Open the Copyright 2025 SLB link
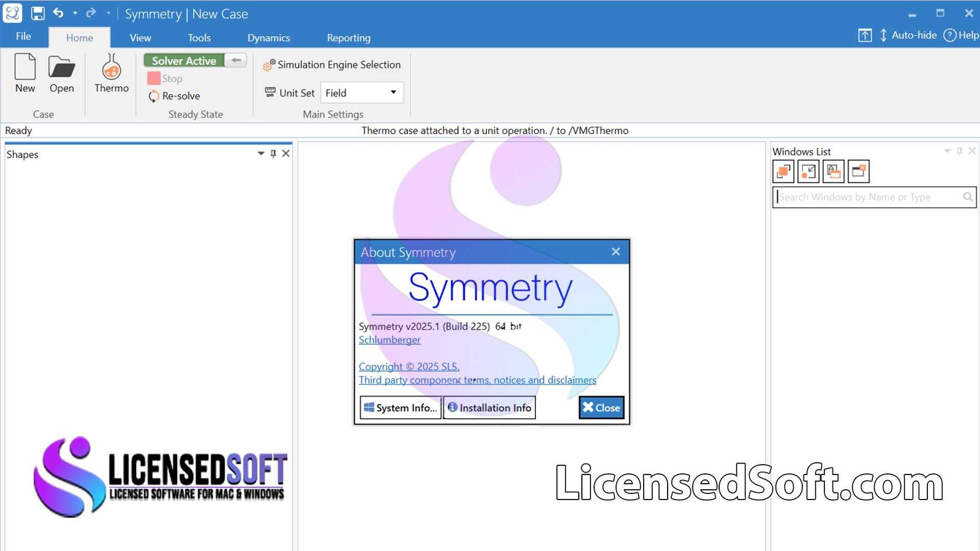 pos(409,367)
